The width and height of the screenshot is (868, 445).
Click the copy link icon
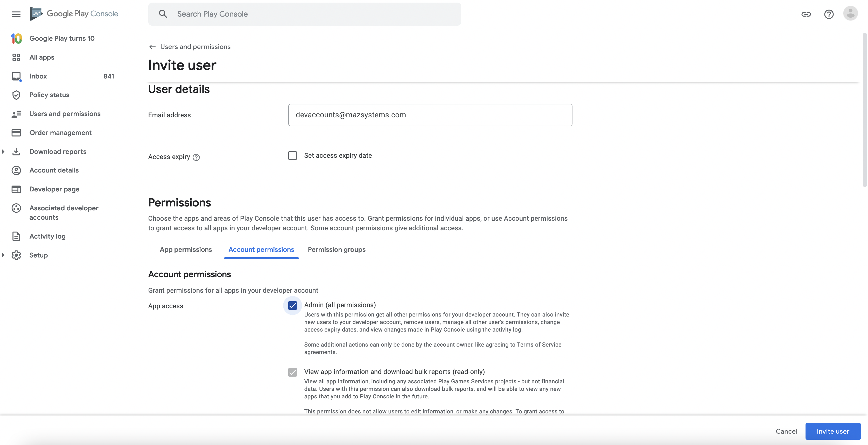coord(806,14)
